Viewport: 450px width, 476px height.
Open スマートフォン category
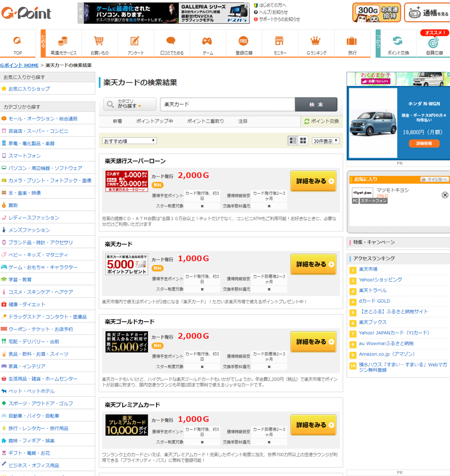[x=25, y=156]
